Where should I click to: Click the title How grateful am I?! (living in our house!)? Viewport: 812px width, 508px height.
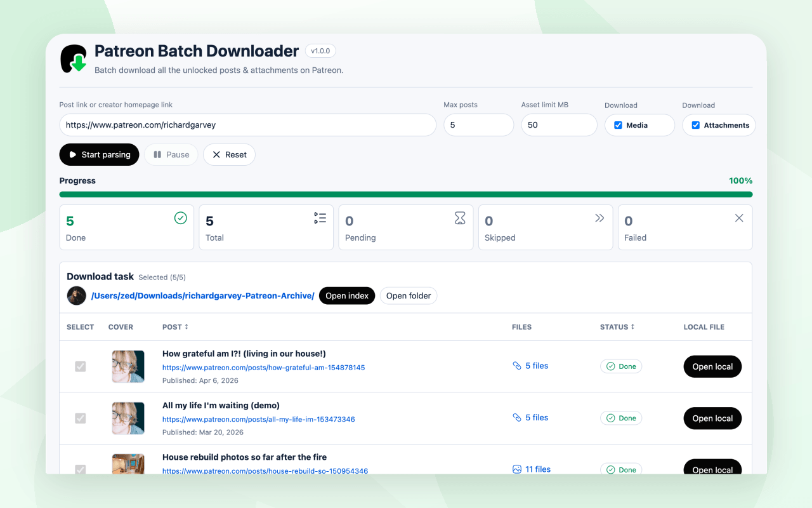coord(244,354)
